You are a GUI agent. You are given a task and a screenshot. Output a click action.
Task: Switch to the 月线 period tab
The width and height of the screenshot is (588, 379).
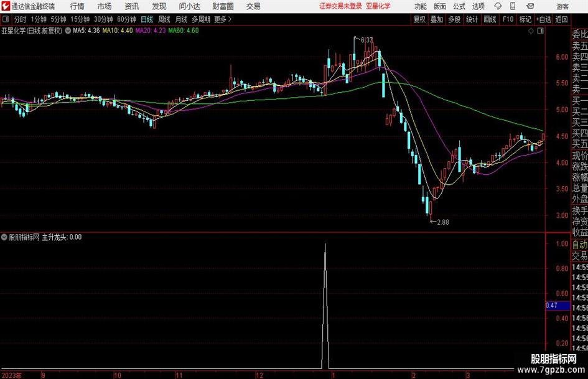click(181, 19)
